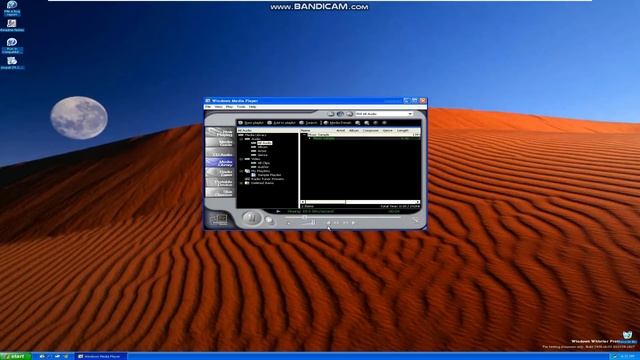Toggle the equalizer settings round button
This screenshot has height=360, width=640.
click(331, 114)
